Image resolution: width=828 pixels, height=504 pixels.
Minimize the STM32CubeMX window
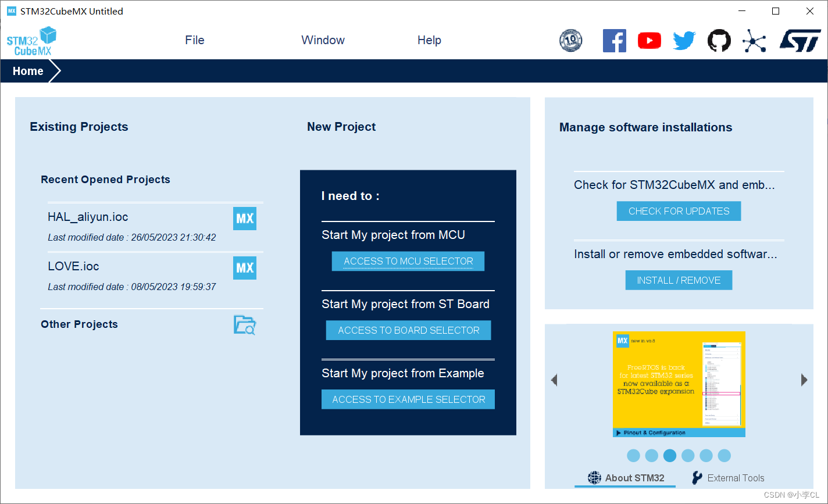click(x=742, y=11)
